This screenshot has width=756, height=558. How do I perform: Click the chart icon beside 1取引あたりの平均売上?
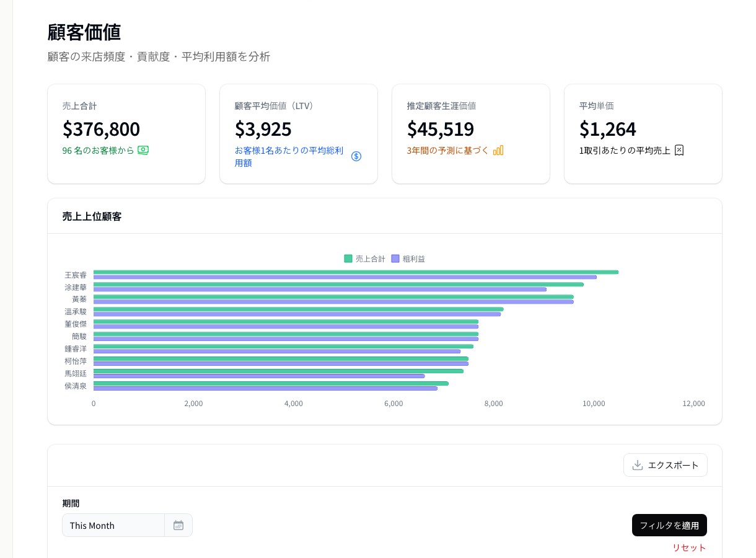point(679,150)
